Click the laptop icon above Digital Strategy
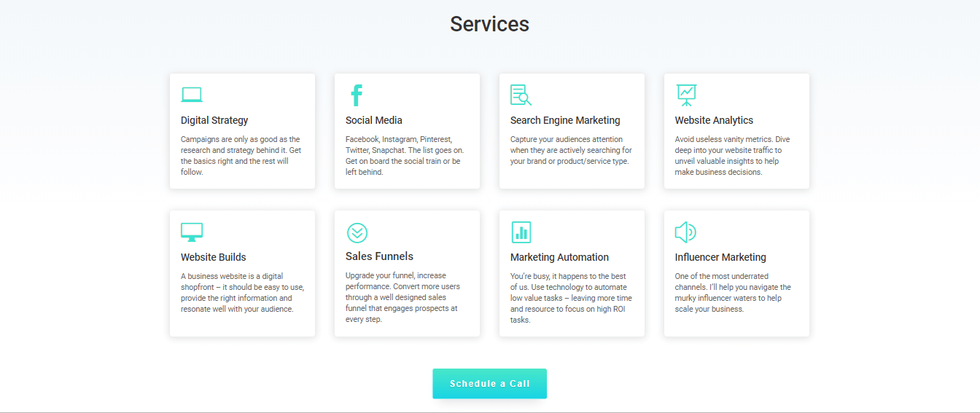The height and width of the screenshot is (413, 980). [192, 95]
